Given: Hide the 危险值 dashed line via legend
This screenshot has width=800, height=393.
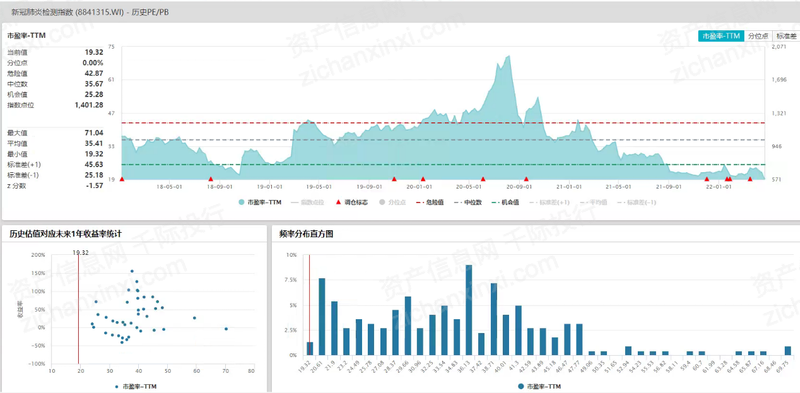Looking at the screenshot, I should point(430,203).
